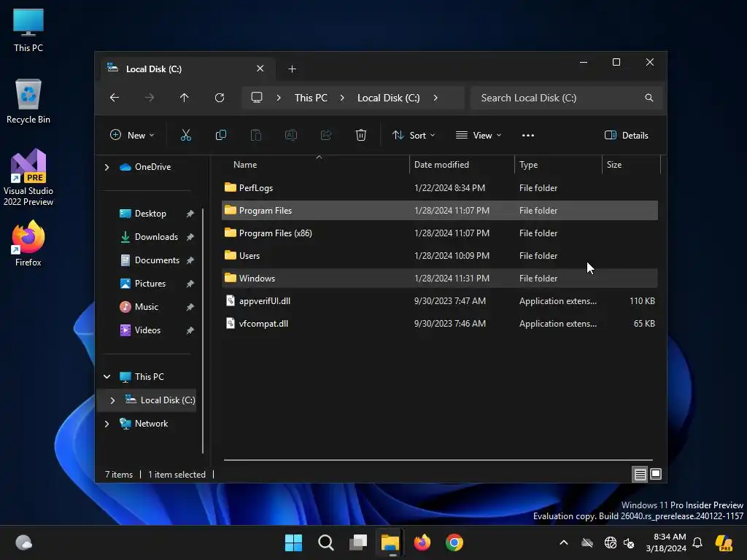
Task: Open taskbar Search
Action: click(x=326, y=542)
